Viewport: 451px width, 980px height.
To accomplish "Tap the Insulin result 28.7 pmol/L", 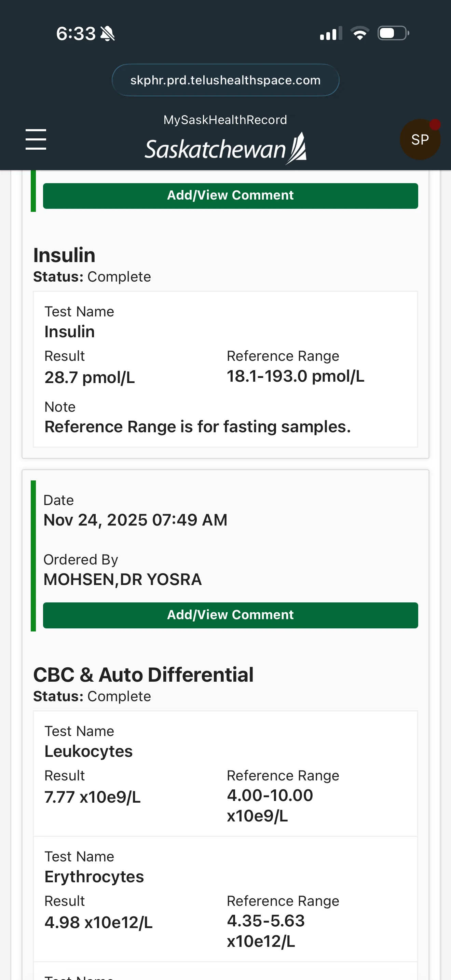I will click(90, 377).
